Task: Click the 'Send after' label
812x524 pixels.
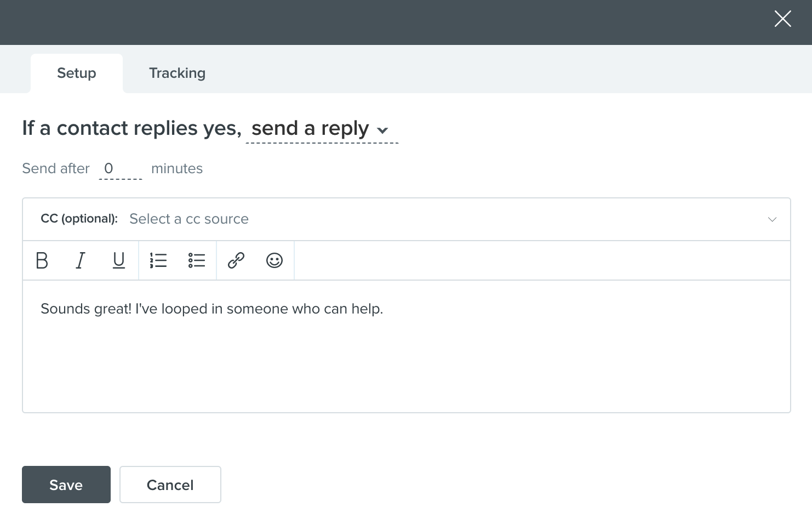Action: point(56,169)
